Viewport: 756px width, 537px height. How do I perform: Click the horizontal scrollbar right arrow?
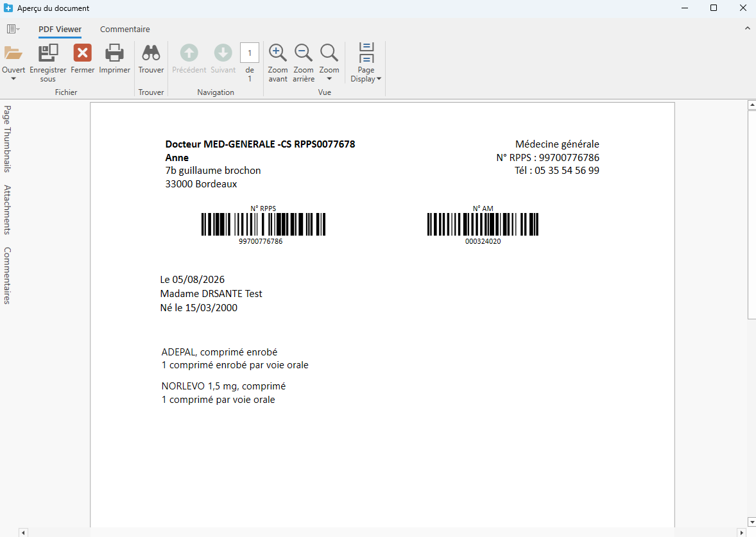(743, 533)
